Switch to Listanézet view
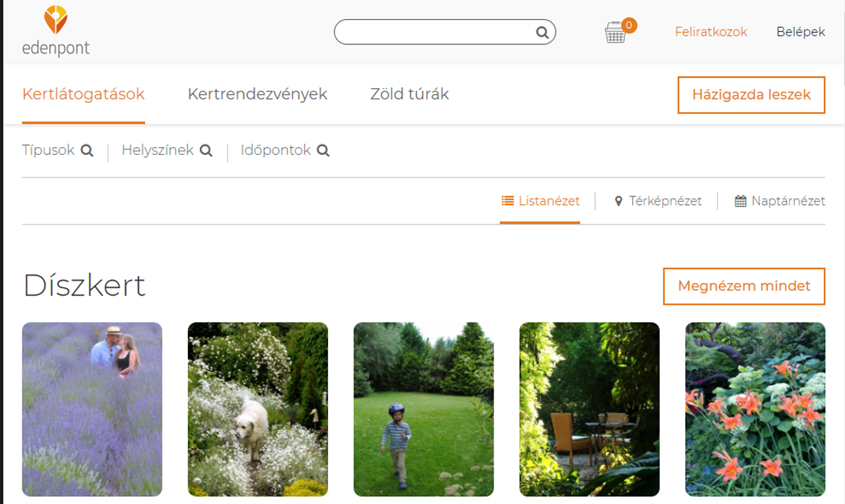 click(541, 201)
